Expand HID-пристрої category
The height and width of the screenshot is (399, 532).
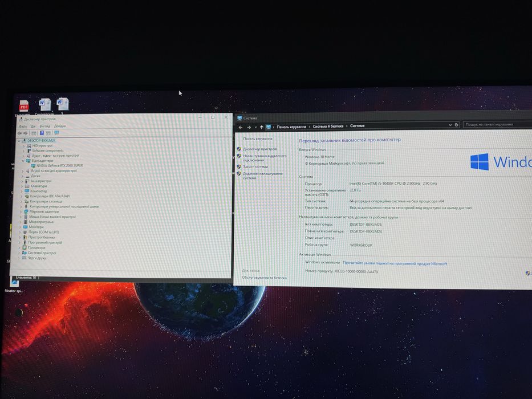point(24,146)
